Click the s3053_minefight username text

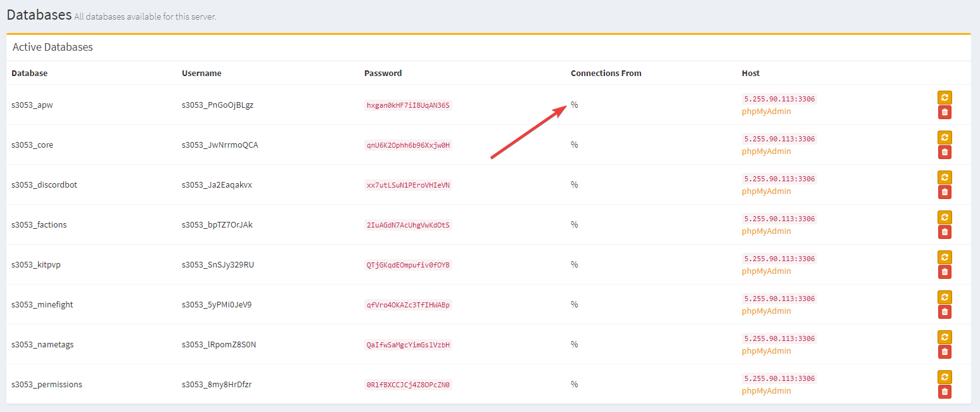pos(216,304)
